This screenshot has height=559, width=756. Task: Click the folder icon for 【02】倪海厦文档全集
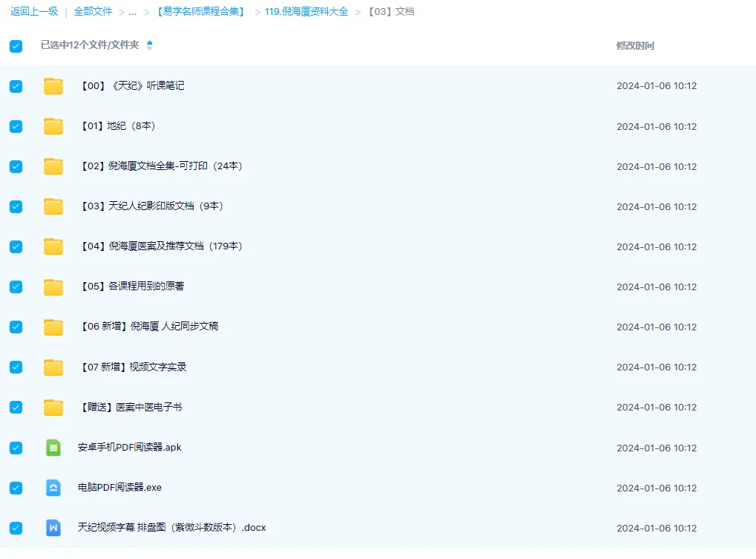click(x=53, y=166)
